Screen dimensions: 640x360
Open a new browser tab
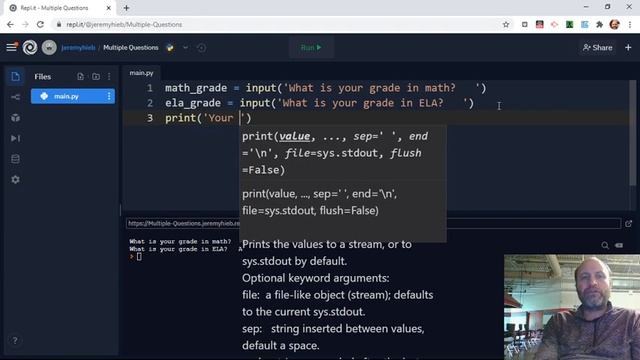127,8
